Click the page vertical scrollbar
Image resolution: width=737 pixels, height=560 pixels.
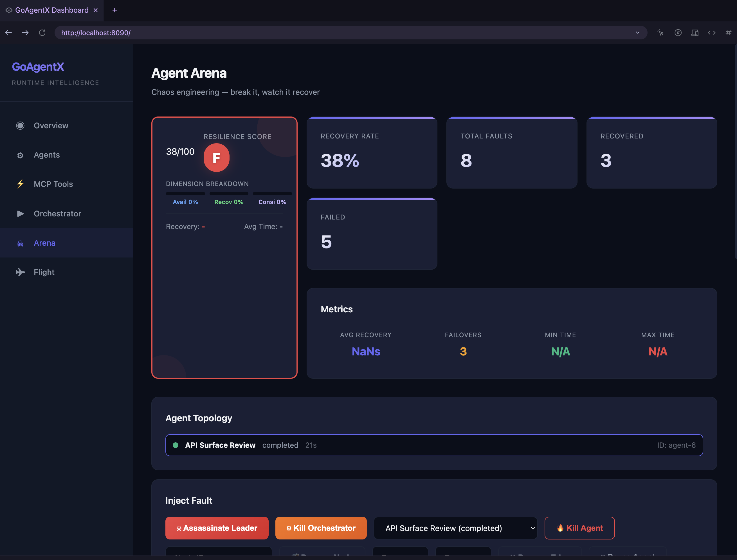735,152
